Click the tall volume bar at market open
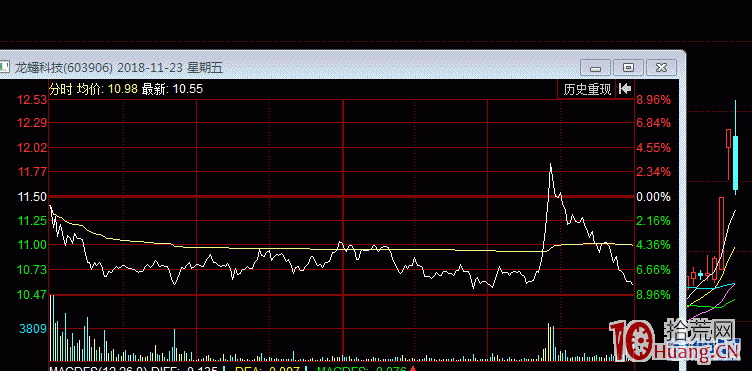Viewport: 752px width, 371px height. pos(52,328)
